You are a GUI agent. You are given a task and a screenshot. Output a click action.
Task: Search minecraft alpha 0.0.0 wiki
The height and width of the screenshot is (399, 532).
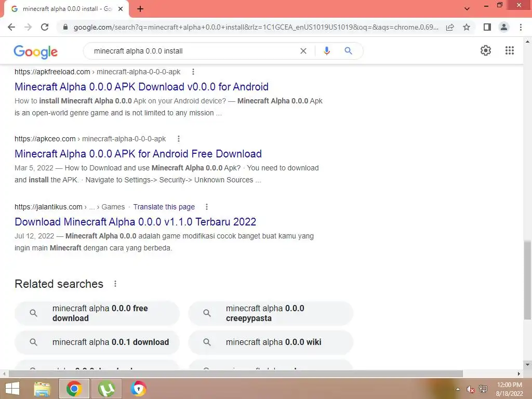pos(271,342)
